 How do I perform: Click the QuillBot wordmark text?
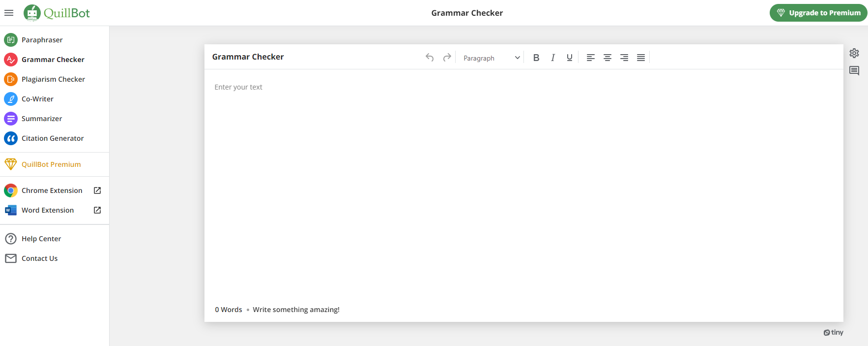(67, 13)
